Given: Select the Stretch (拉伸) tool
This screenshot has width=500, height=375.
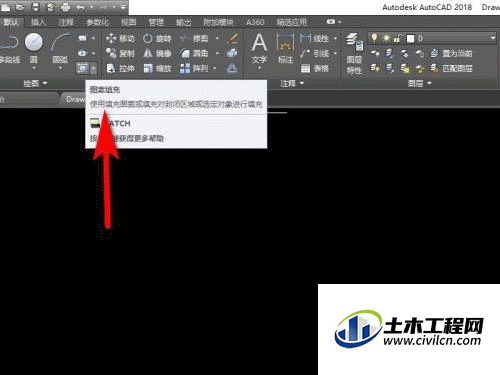Looking at the screenshot, I should (120, 68).
